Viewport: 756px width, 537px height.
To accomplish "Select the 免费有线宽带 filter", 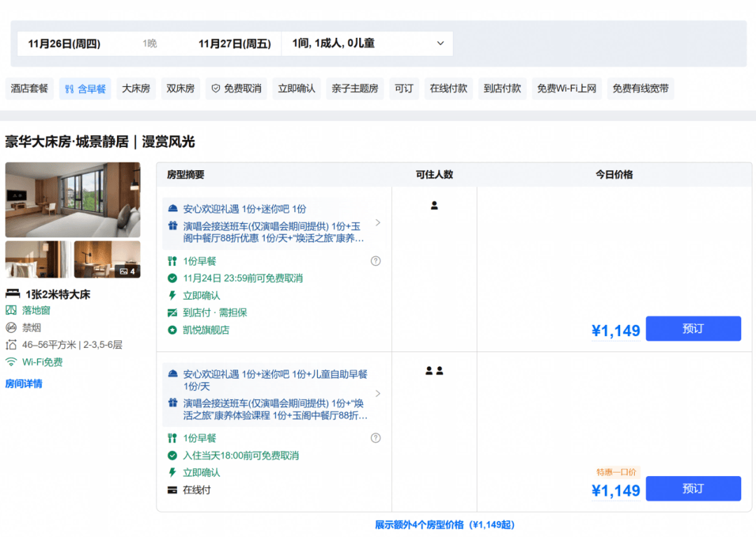I will (x=640, y=89).
